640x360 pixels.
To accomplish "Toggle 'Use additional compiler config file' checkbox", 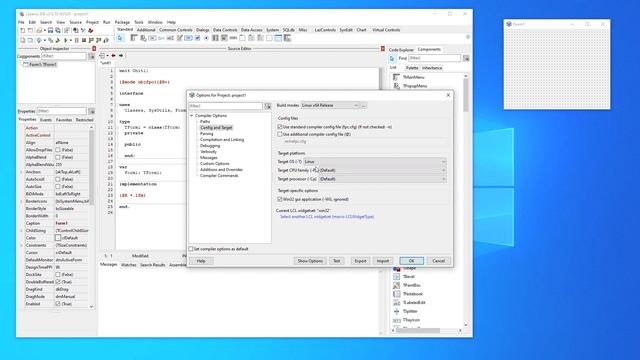I will pos(280,134).
